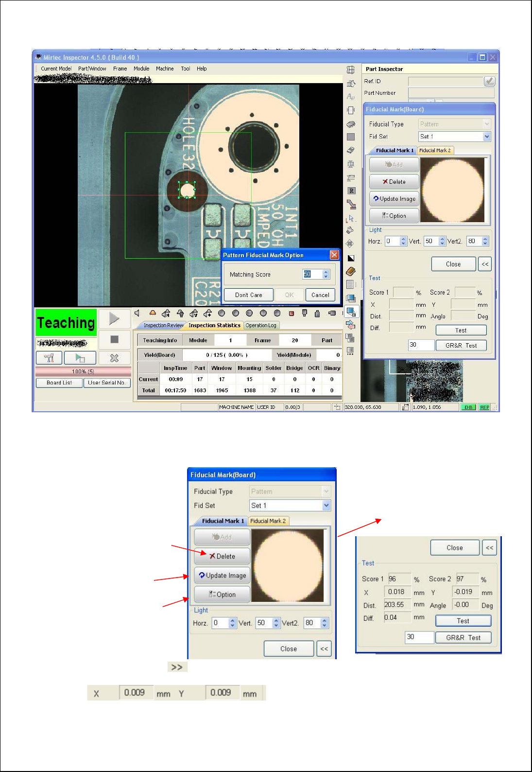Click the orange alarm lamp icon
532x772 pixels.
click(153, 313)
